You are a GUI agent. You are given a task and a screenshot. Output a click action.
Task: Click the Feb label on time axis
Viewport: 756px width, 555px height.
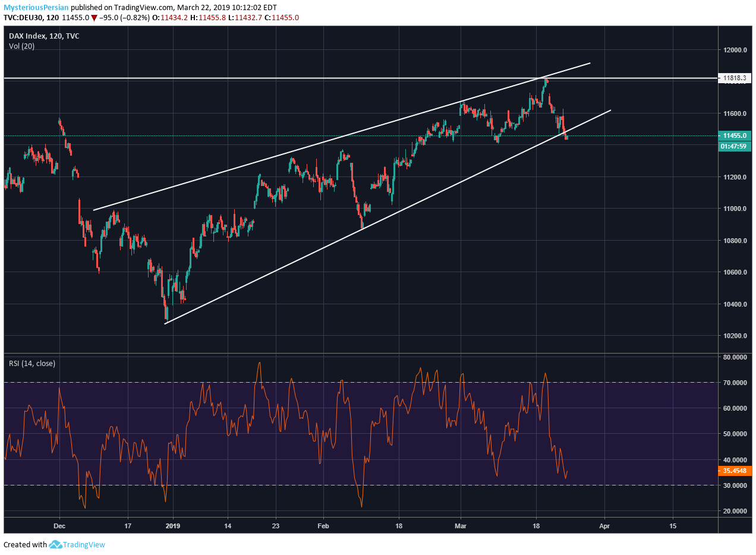click(x=324, y=526)
